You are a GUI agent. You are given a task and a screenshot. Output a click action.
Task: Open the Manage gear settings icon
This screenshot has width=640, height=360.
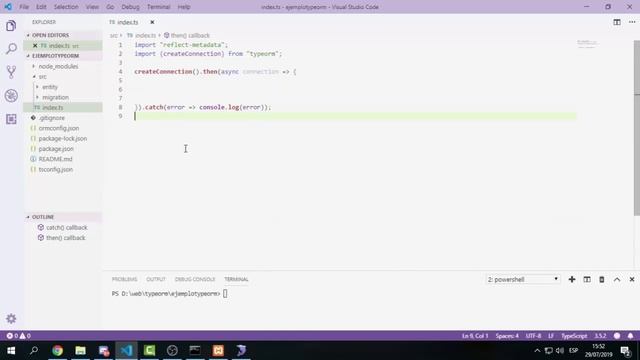pos(11,319)
